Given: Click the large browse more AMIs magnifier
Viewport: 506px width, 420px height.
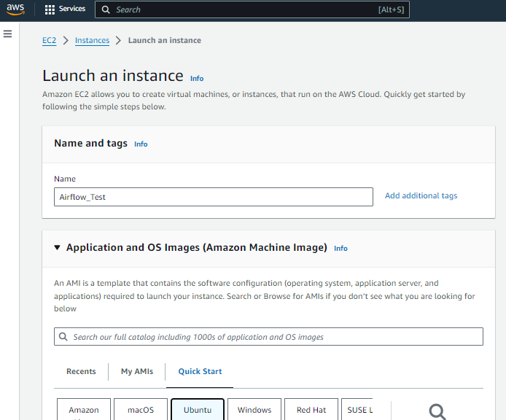Looking at the screenshot, I should pos(437,411).
